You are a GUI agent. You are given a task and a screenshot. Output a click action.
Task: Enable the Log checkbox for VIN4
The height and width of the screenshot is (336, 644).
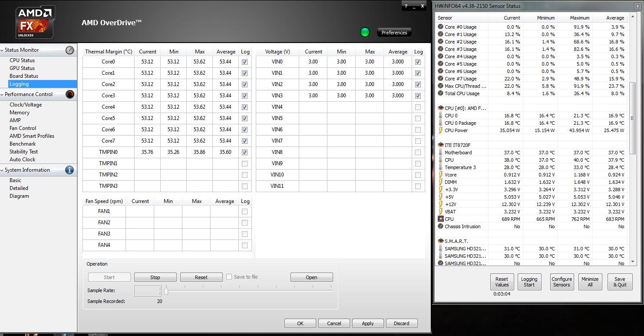click(x=418, y=107)
